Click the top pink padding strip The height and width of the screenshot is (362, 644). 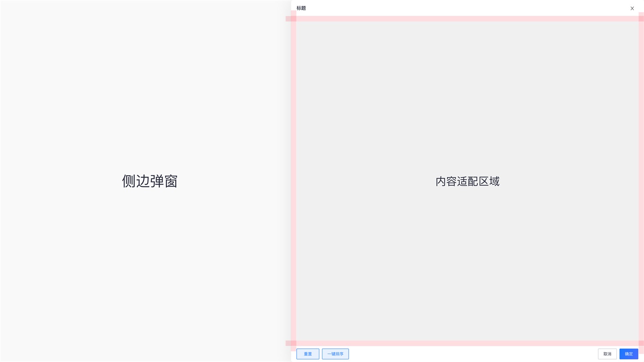pos(467,19)
